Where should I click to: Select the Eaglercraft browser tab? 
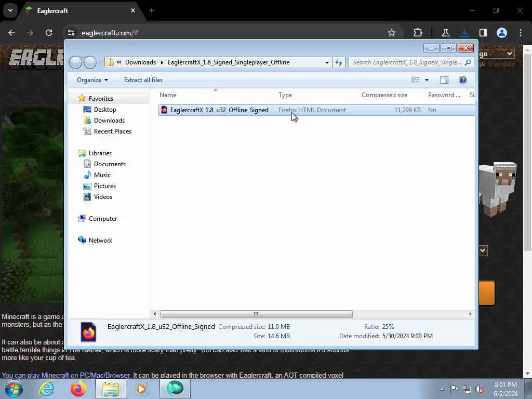[x=81, y=11]
